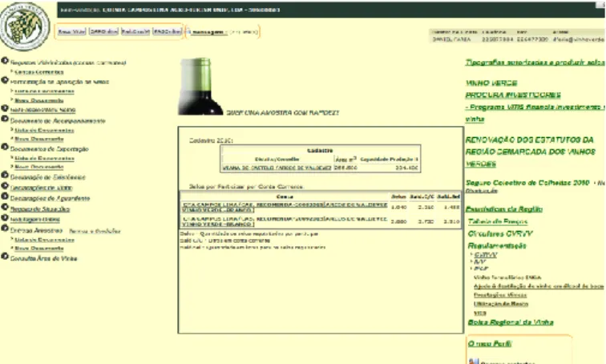Click the bullet icon beside Consulta Área de Vinha

pyautogui.click(x=5, y=257)
